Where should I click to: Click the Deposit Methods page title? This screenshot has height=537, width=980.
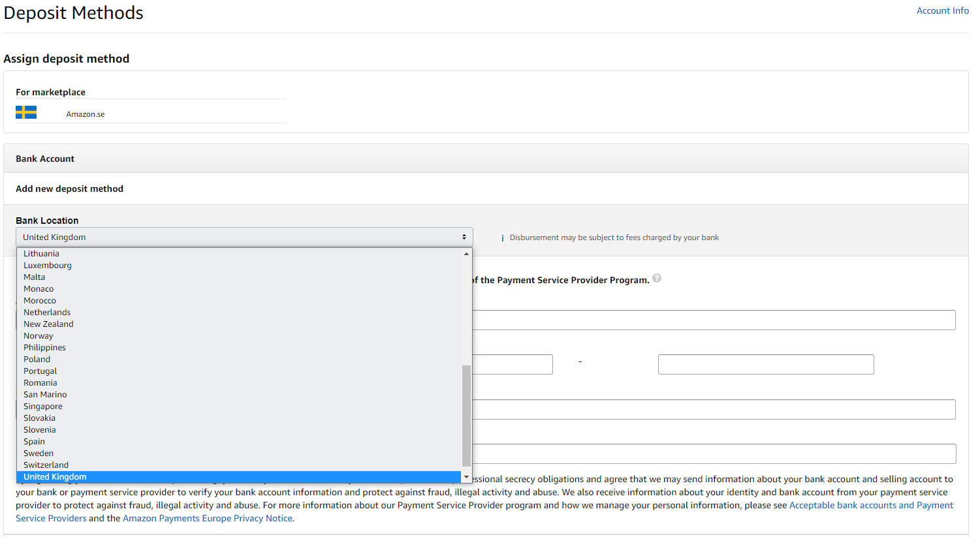coord(73,13)
